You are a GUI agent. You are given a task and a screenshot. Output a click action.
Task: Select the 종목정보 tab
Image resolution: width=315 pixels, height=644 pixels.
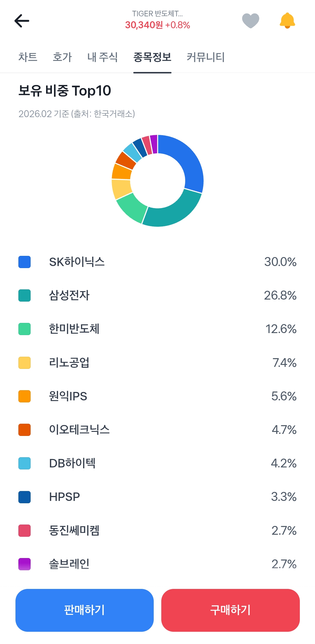152,57
